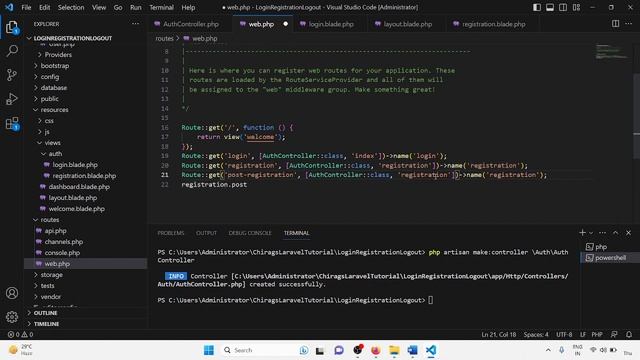Show errors and warnings in status bar
Viewport: 640px width, 360px height.
point(20,334)
